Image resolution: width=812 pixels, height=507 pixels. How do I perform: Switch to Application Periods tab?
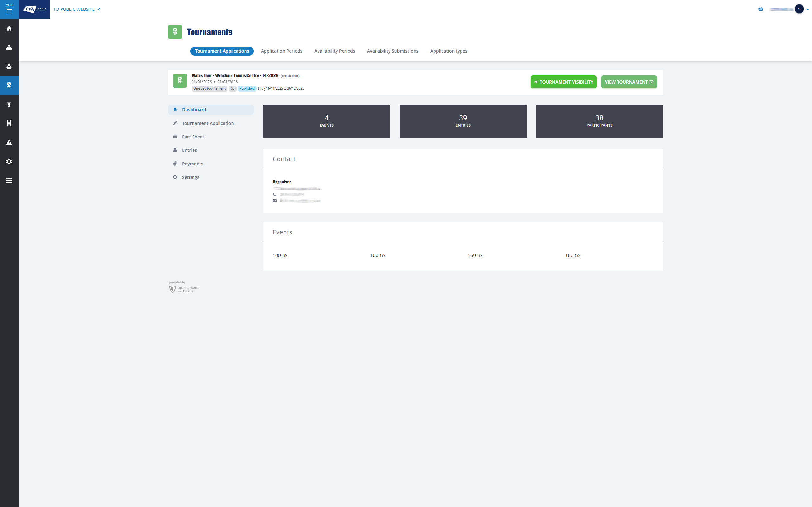(x=282, y=51)
